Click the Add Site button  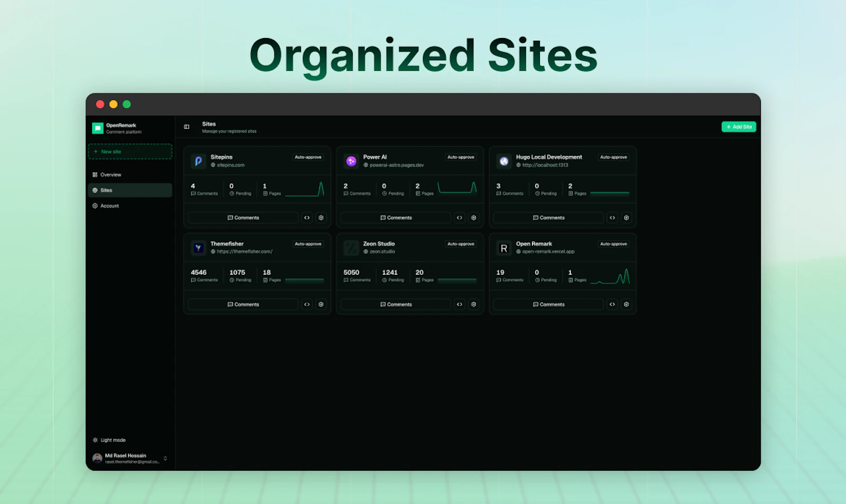point(739,127)
